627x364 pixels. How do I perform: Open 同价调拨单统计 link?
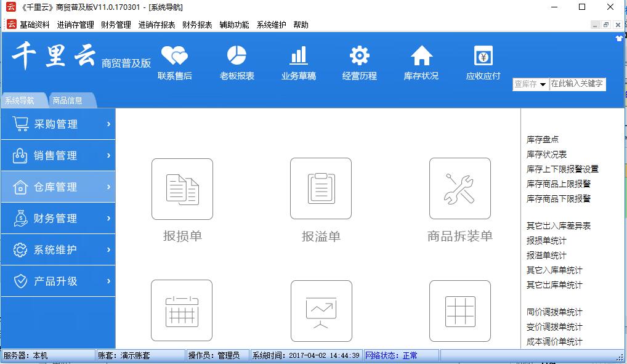(x=554, y=312)
